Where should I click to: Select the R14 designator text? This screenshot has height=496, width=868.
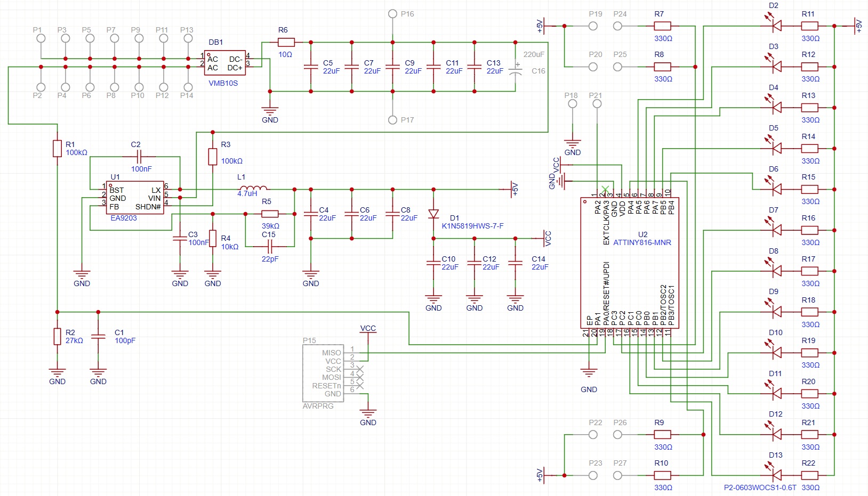coord(808,136)
